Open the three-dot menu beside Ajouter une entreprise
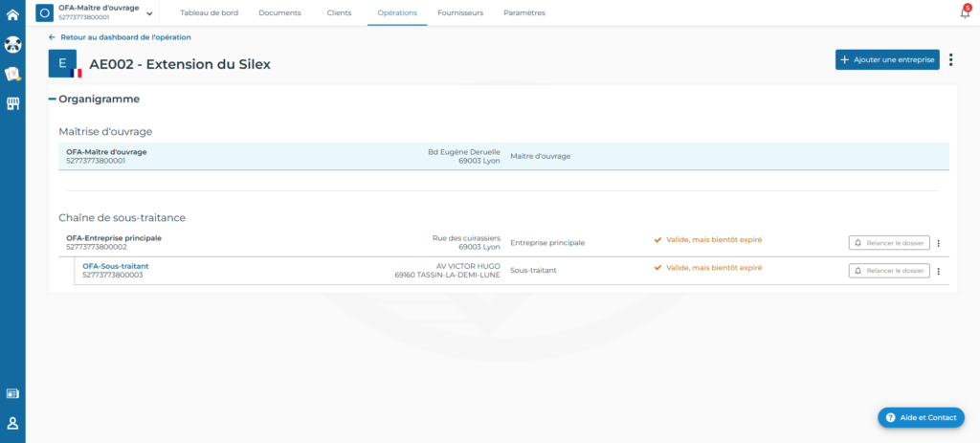 tap(950, 60)
